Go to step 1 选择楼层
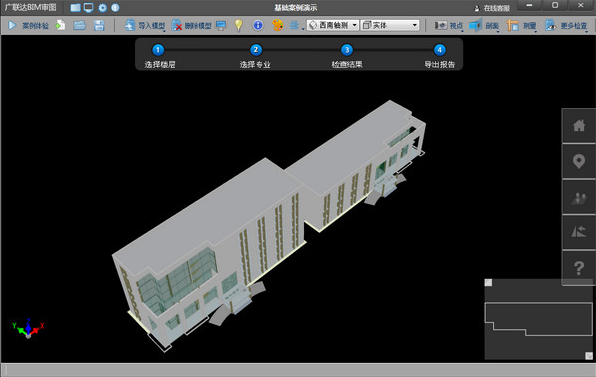 159,56
